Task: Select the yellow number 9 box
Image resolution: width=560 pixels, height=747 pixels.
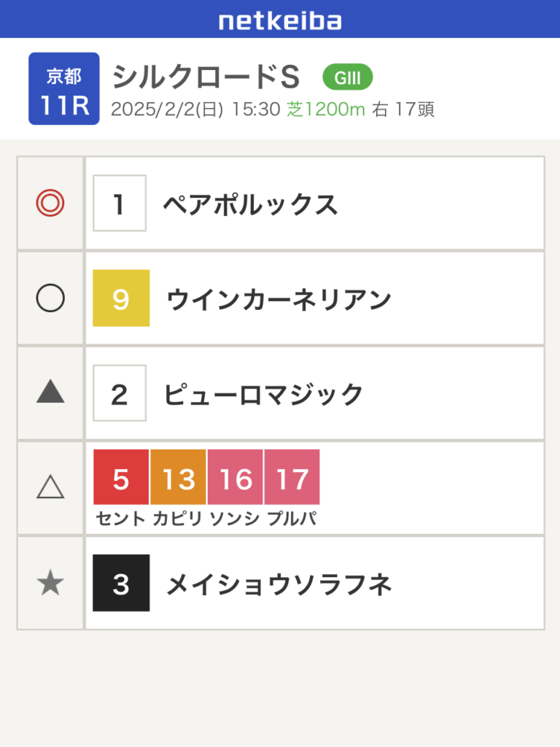Action: 121,298
